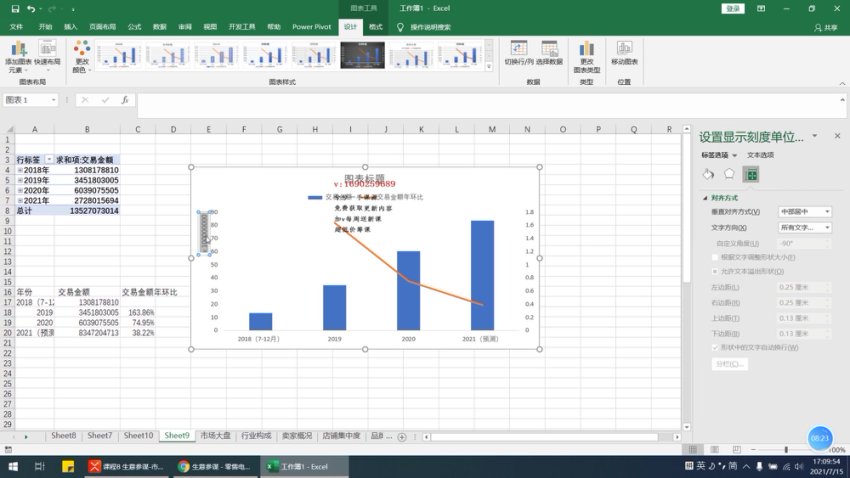
Task: Click the 登录 sign-in button
Action: (733, 8)
